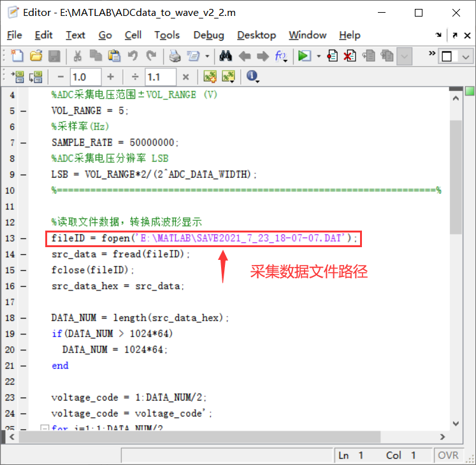Click the multiply button after 1.1
Viewport: 476px width, 465px height.
pos(185,77)
